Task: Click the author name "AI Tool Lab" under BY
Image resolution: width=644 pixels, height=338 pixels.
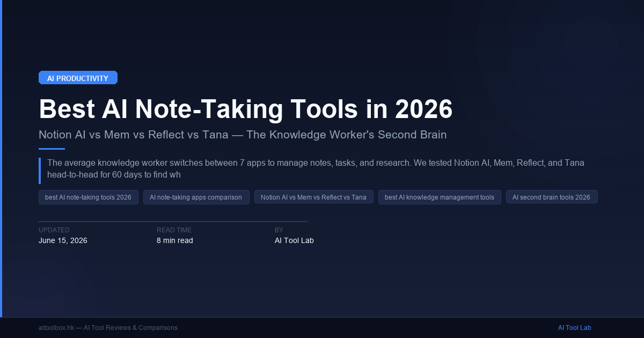Action: (294, 240)
